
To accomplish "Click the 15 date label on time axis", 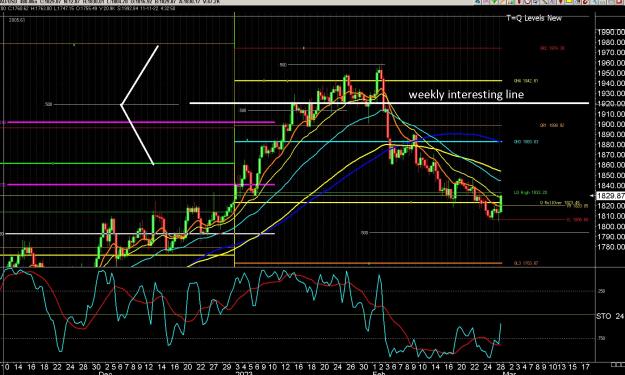I will (572, 367).
